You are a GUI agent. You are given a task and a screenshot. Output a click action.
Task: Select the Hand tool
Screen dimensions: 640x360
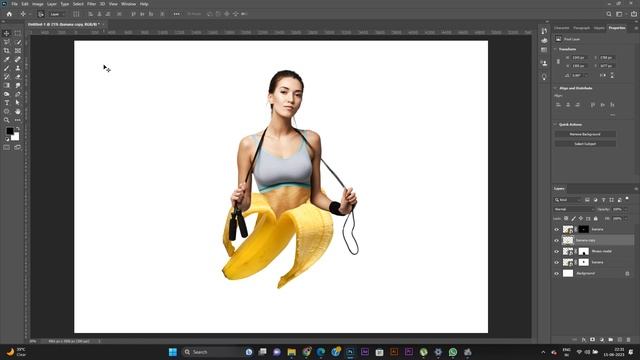[18, 111]
